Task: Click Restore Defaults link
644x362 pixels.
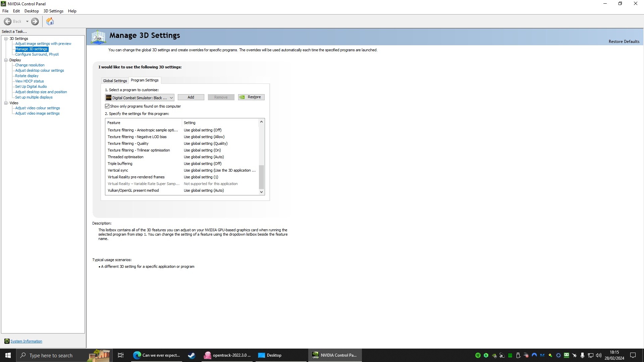Action: pos(624,42)
